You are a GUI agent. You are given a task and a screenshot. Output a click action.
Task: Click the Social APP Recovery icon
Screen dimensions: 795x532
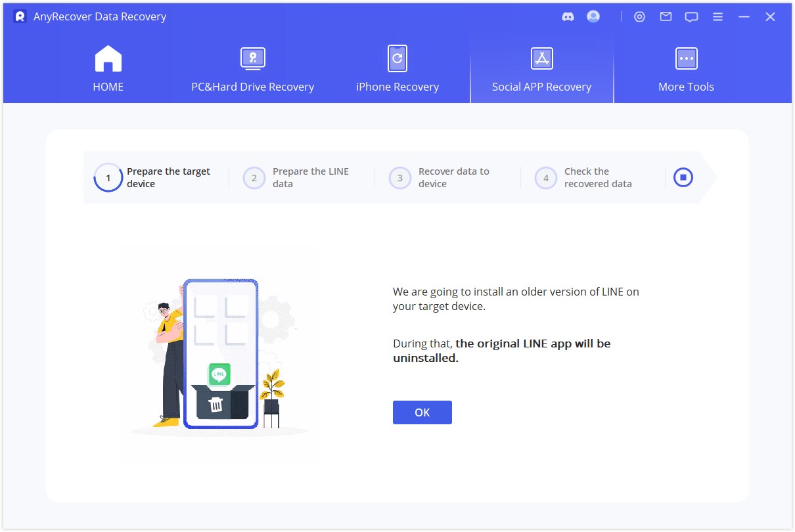pyautogui.click(x=541, y=58)
